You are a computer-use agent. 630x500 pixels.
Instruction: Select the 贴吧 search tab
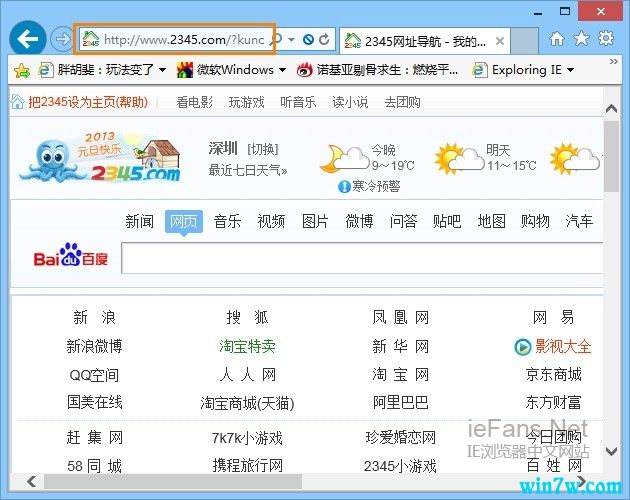click(x=447, y=221)
